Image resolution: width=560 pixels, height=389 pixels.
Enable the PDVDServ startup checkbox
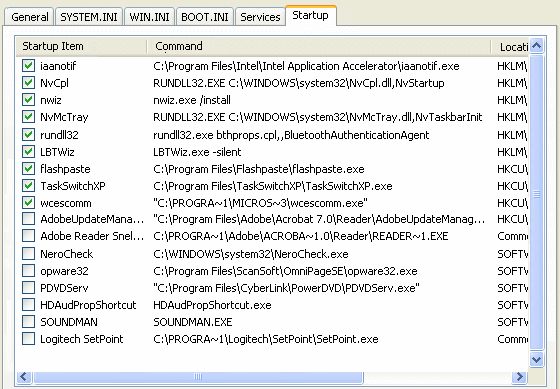tap(28, 288)
